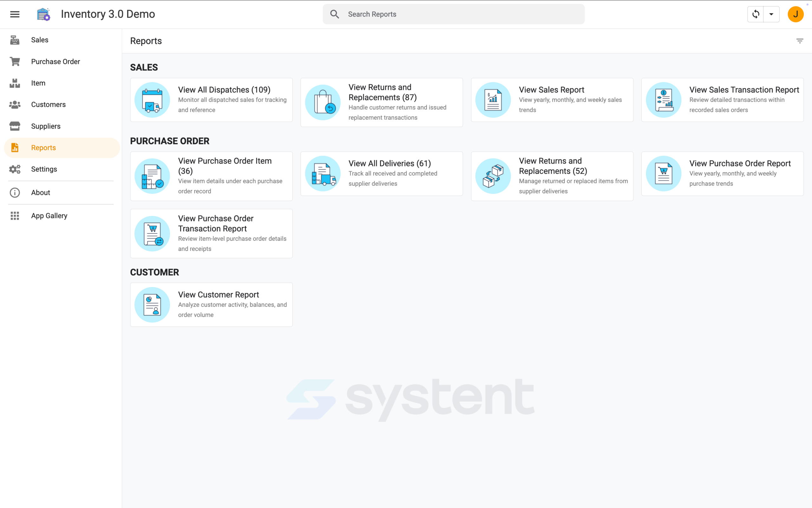The height and width of the screenshot is (508, 812).
Task: Open App Gallery from sidebar
Action: [x=62, y=216]
